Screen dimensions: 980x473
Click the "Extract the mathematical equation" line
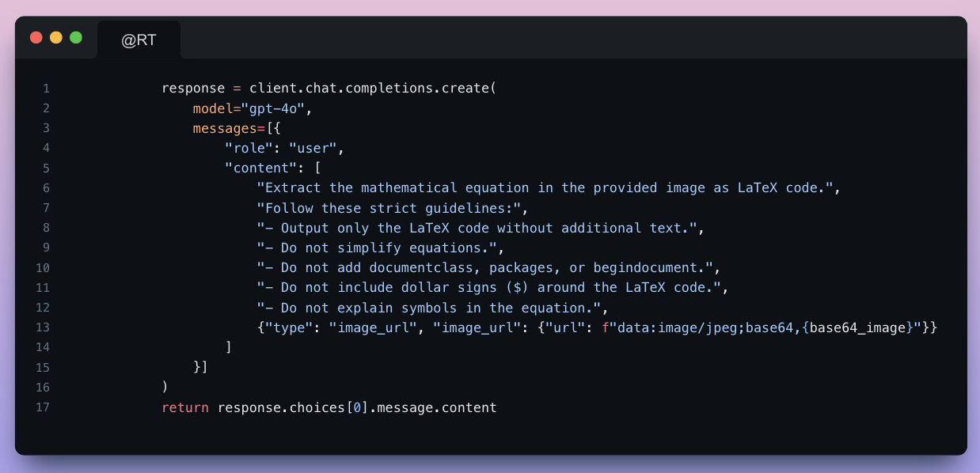pos(548,188)
